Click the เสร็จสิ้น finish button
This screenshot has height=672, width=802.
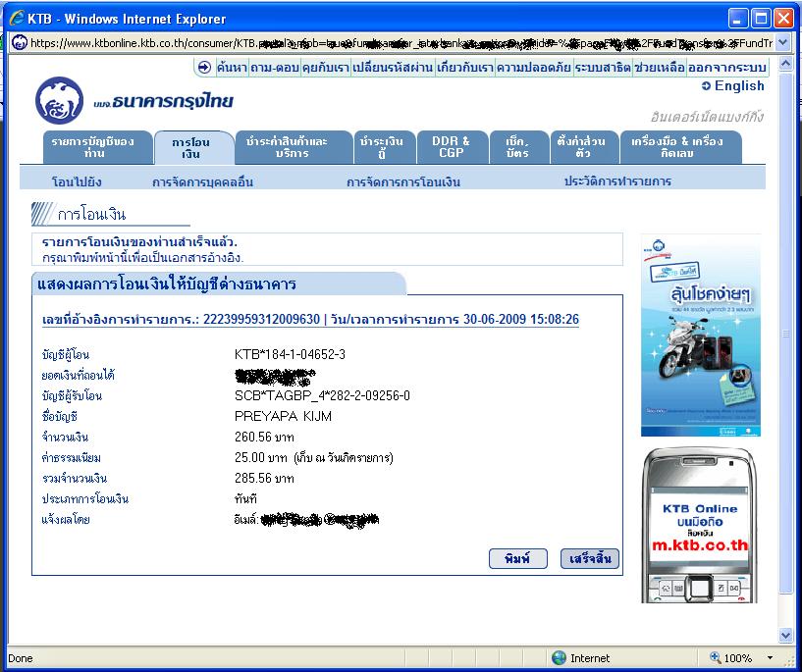(590, 558)
